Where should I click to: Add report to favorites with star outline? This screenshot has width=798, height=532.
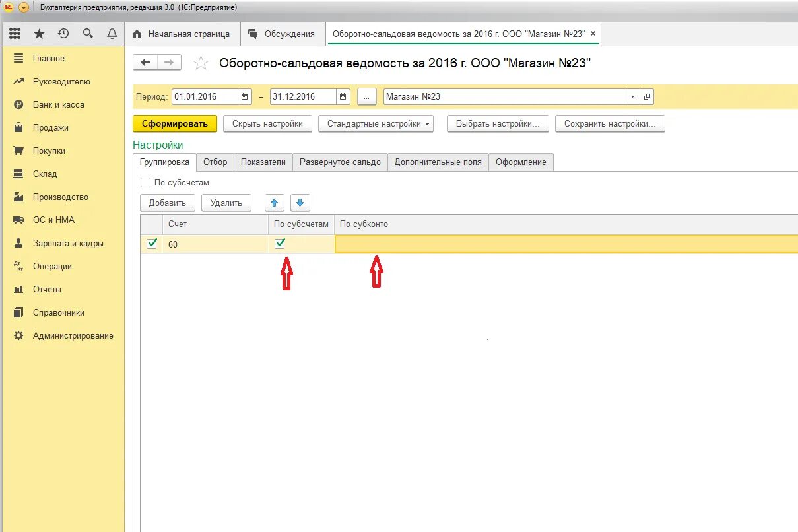click(201, 63)
